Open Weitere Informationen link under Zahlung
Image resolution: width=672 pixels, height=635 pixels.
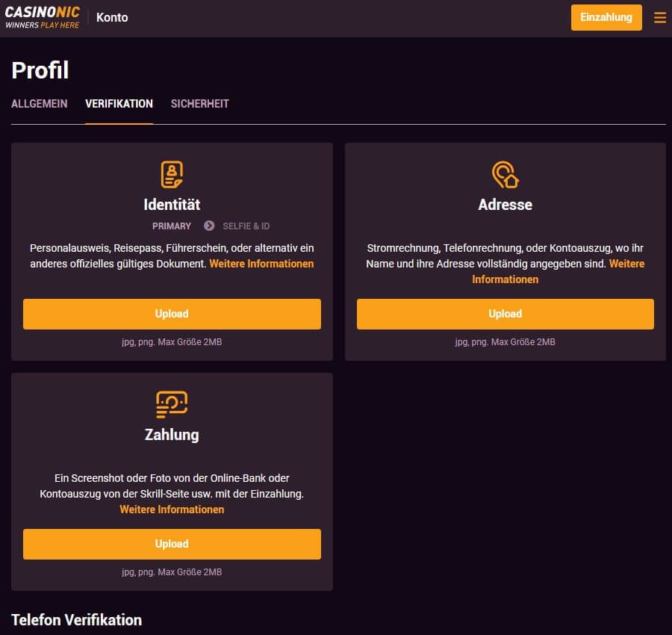pos(172,509)
